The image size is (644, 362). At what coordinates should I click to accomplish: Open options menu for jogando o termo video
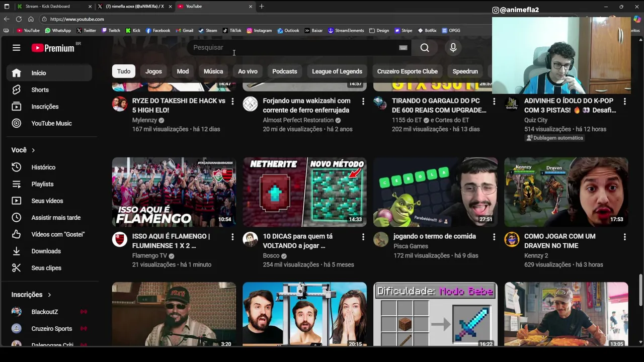point(494,236)
